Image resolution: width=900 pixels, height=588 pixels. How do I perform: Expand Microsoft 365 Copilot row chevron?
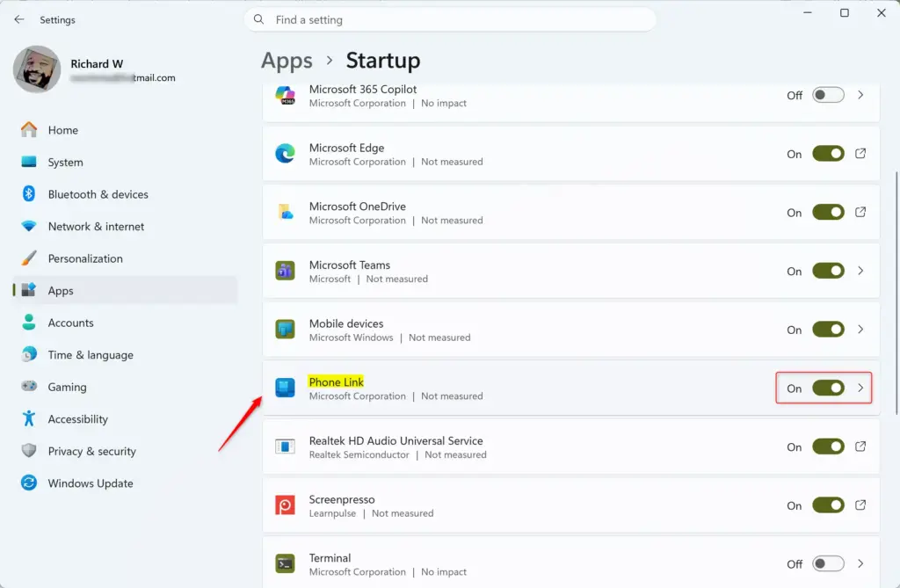[x=860, y=95]
